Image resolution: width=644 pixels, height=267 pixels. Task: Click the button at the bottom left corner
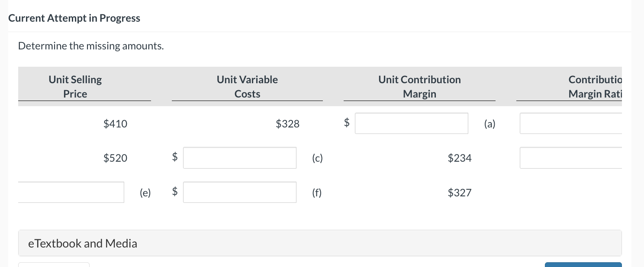(x=54, y=265)
